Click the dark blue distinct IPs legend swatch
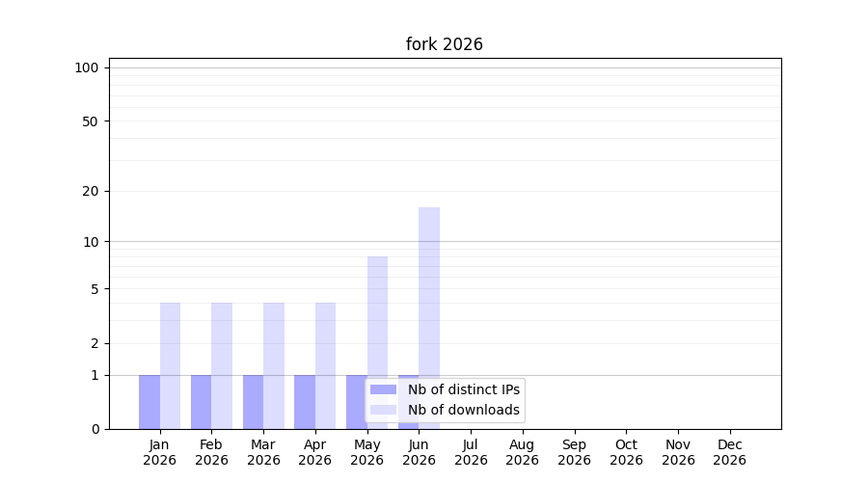The height and width of the screenshot is (482, 868). point(383,389)
